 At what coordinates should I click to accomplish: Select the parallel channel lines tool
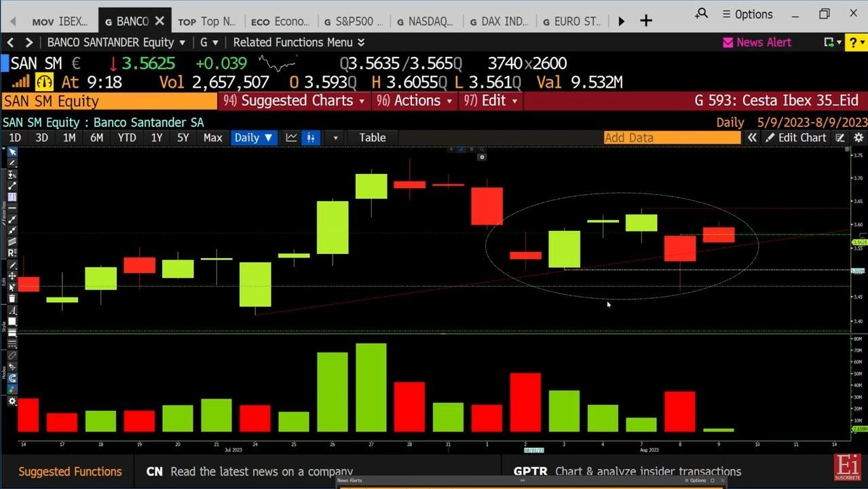coord(12,241)
